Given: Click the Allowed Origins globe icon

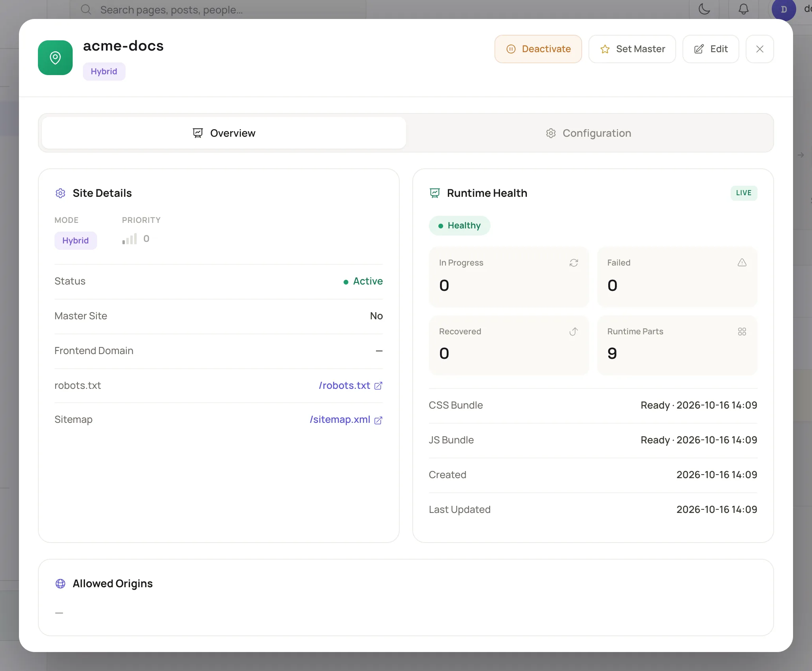Looking at the screenshot, I should pyautogui.click(x=60, y=584).
